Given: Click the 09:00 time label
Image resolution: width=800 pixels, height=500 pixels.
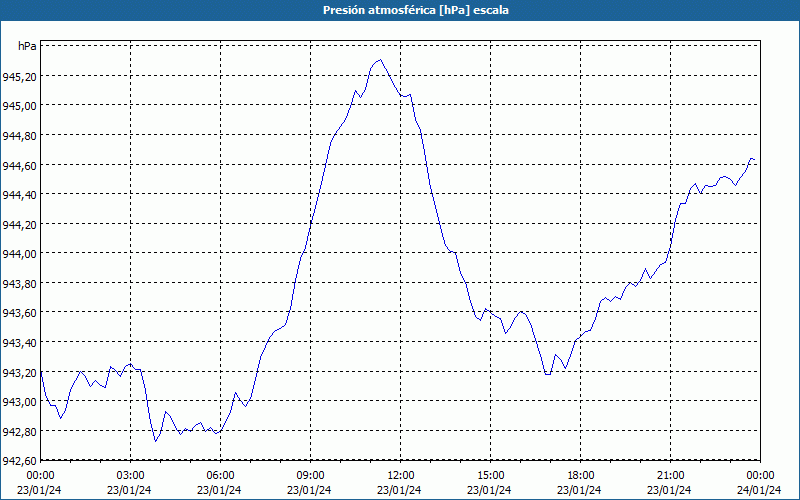Looking at the screenshot, I should point(311,476).
